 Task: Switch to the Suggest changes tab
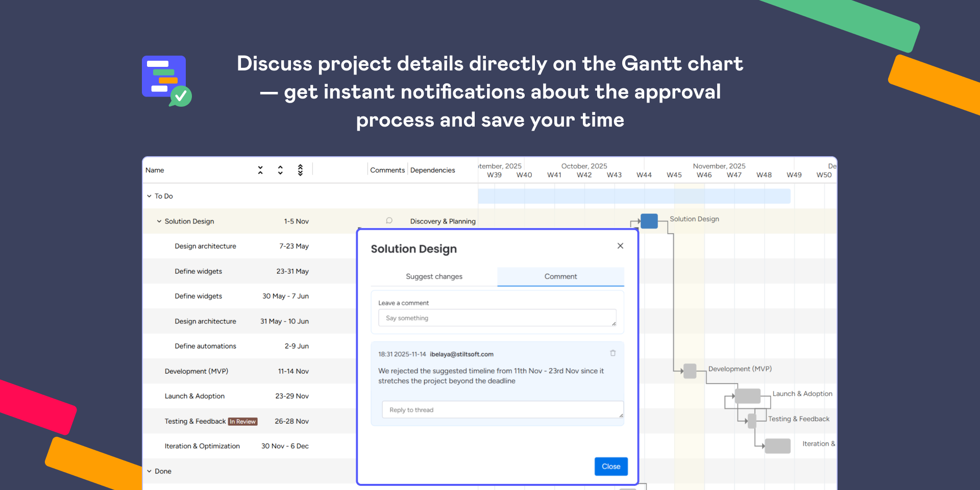[x=434, y=277]
